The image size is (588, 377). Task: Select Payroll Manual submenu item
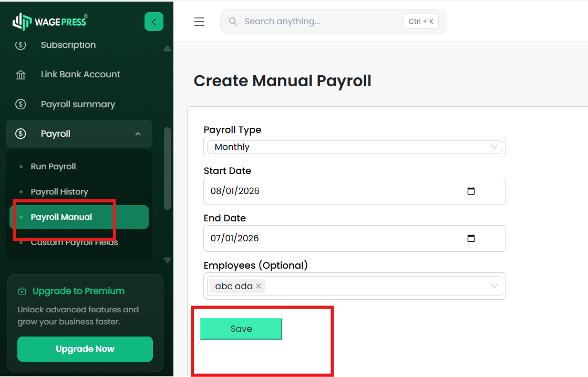[x=79, y=217]
